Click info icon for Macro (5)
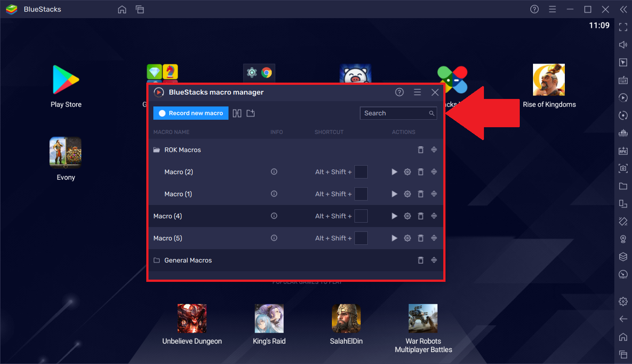The width and height of the screenshot is (632, 364). tap(274, 238)
